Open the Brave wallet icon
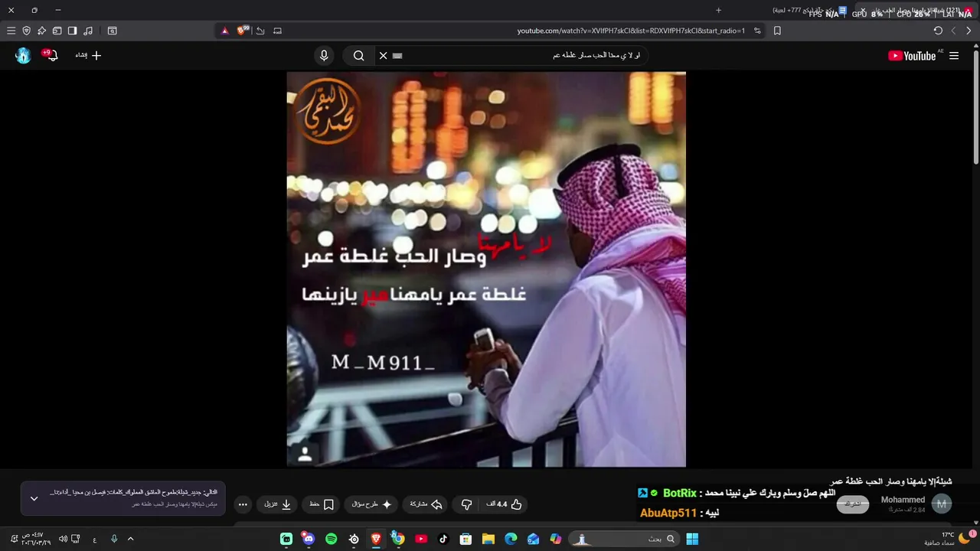The width and height of the screenshot is (980, 551). point(57,31)
